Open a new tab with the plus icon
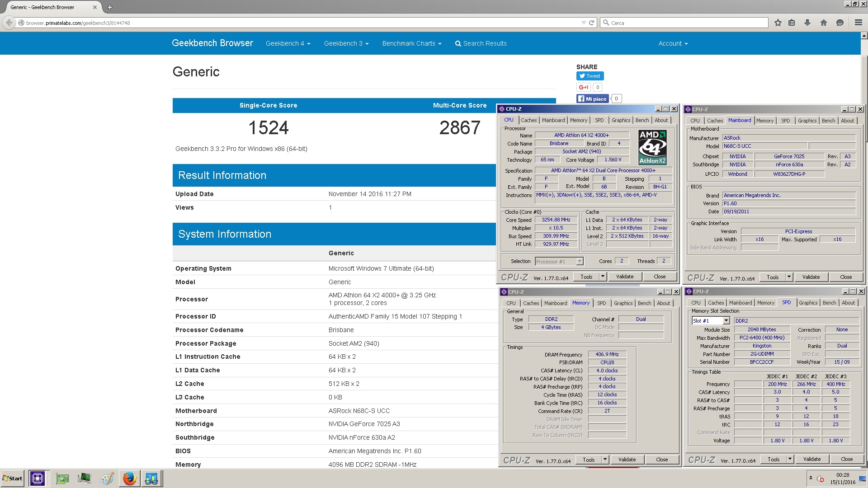Screen dimensions: 868x488 tap(110, 7)
